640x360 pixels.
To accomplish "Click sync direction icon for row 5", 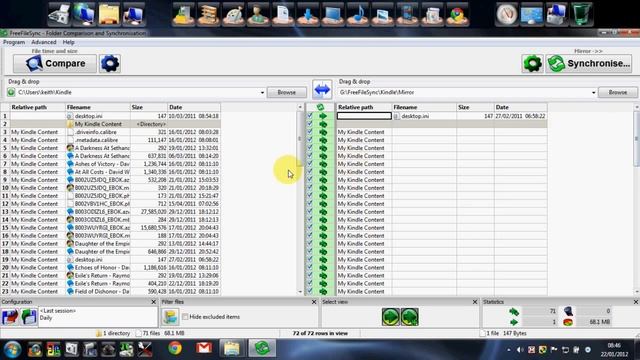I will tap(323, 148).
